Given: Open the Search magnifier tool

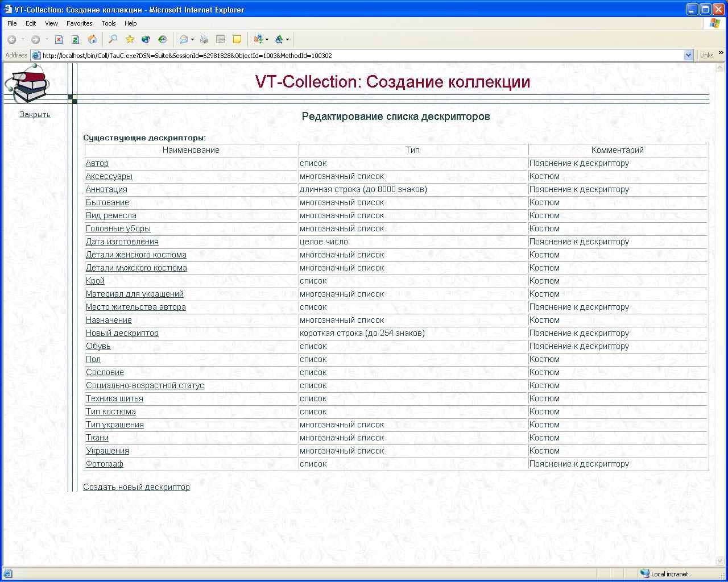Looking at the screenshot, I should coord(113,39).
